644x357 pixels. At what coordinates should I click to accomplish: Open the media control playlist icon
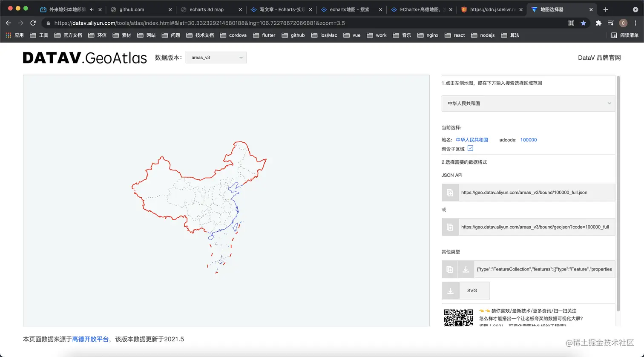point(611,23)
